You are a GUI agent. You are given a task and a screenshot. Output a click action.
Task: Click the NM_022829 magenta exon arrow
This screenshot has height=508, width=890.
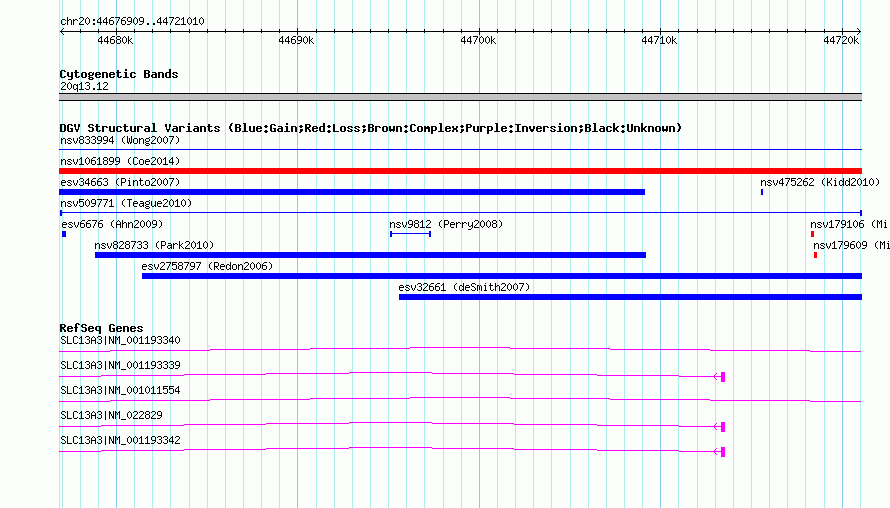click(720, 426)
